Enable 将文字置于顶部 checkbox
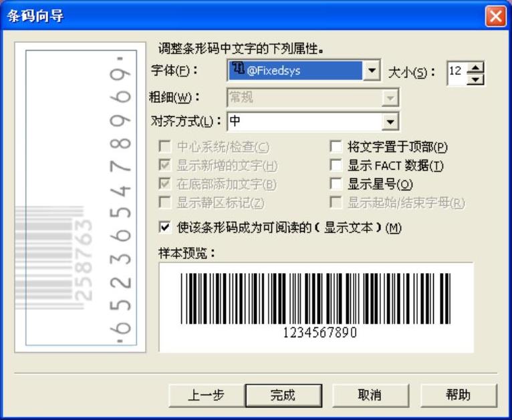Image resolution: width=512 pixels, height=420 pixels. 336,147
